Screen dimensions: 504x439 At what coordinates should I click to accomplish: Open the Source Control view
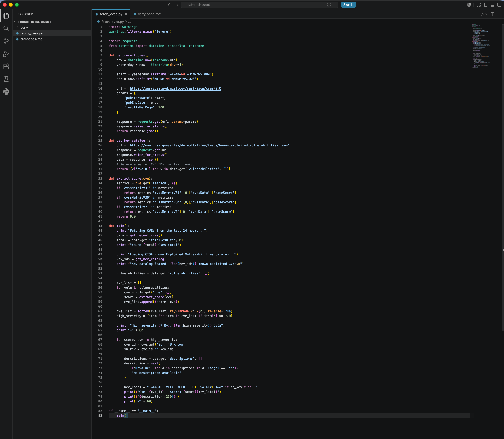pos(6,41)
